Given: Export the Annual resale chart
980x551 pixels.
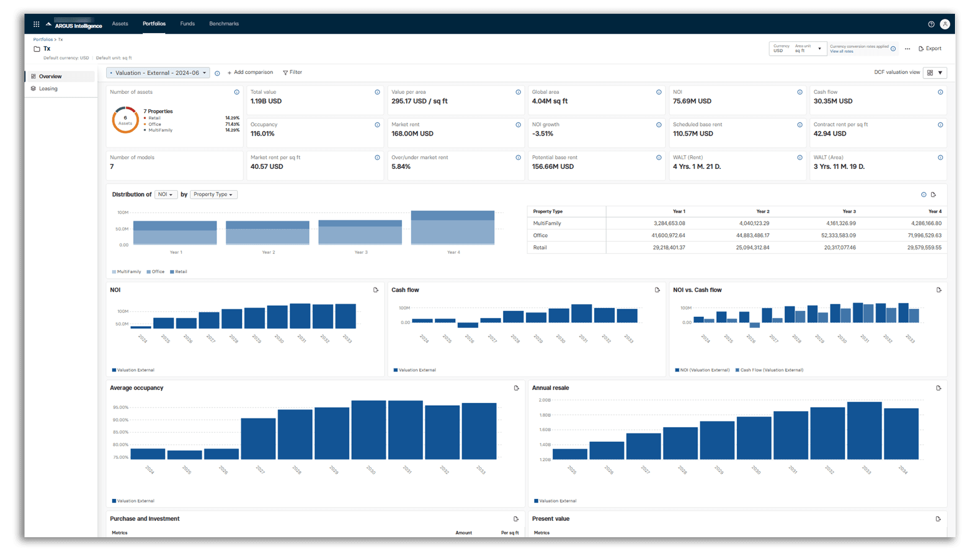Looking at the screenshot, I should 938,388.
